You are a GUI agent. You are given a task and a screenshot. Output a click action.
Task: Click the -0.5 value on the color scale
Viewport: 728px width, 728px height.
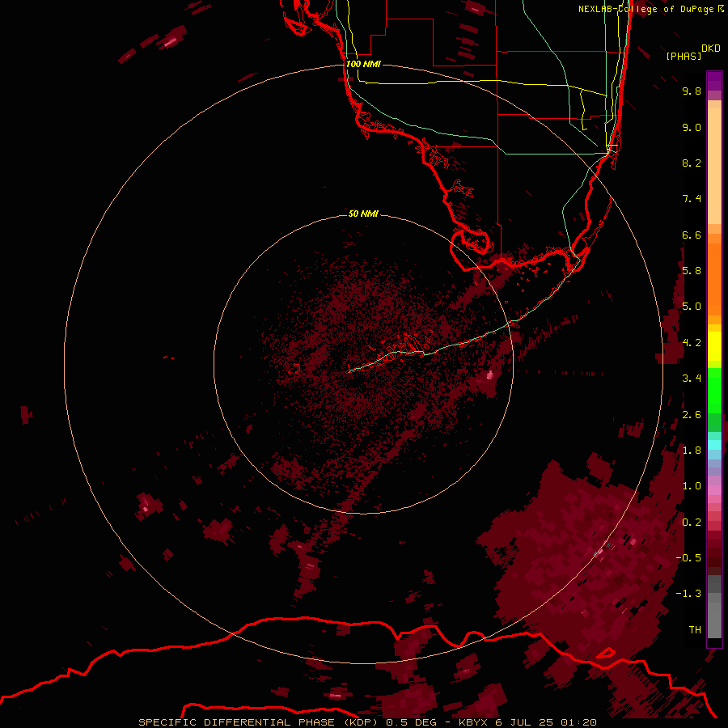click(x=688, y=558)
